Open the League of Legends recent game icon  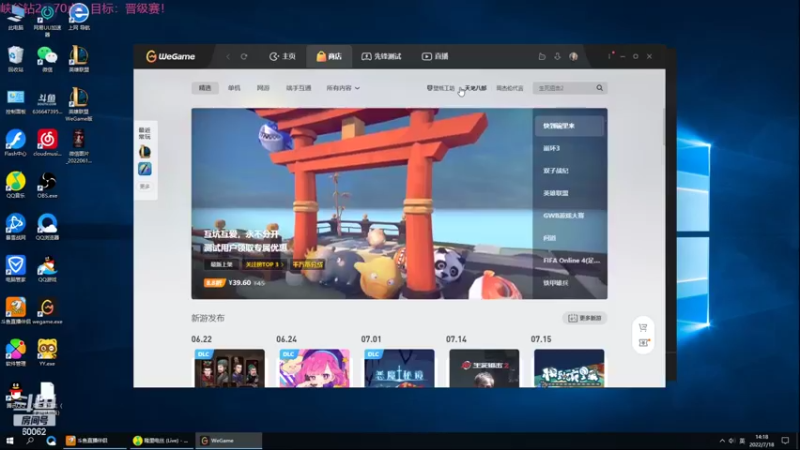145,152
